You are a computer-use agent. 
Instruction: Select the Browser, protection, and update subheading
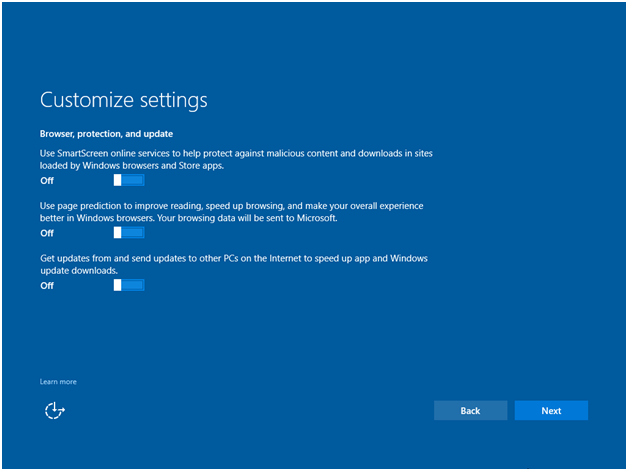(x=106, y=134)
